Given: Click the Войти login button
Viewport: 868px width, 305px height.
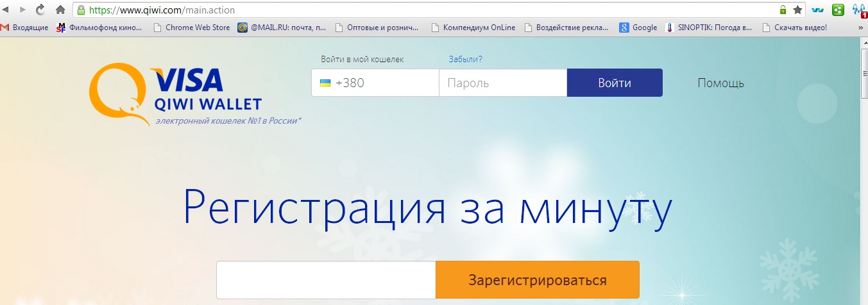Looking at the screenshot, I should tap(615, 83).
